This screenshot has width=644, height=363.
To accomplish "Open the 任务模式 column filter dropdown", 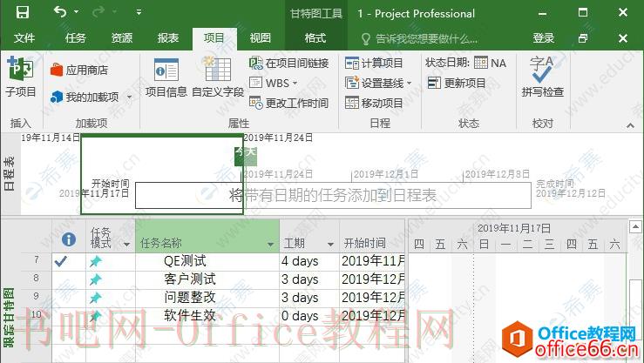I will click(126, 245).
